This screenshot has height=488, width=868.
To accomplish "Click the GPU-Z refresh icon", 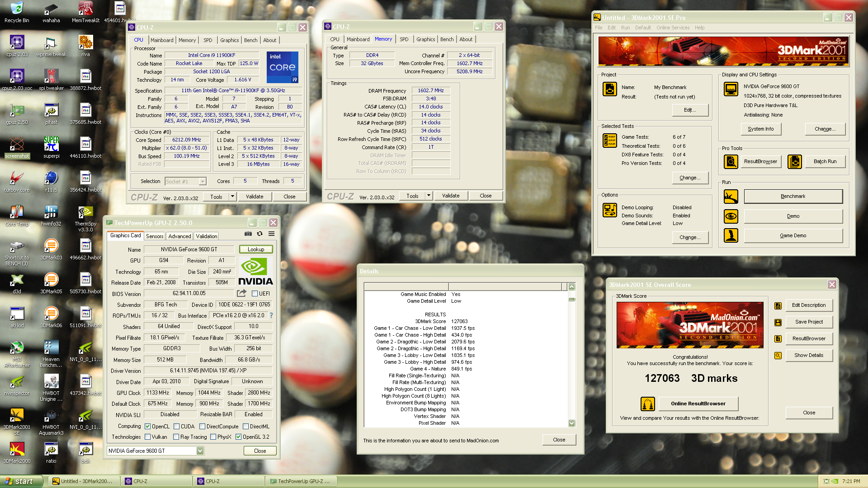I will (259, 234).
